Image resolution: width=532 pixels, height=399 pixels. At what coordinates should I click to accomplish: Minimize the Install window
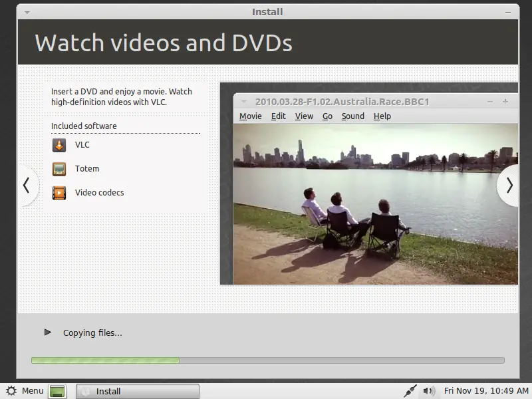tap(508, 13)
